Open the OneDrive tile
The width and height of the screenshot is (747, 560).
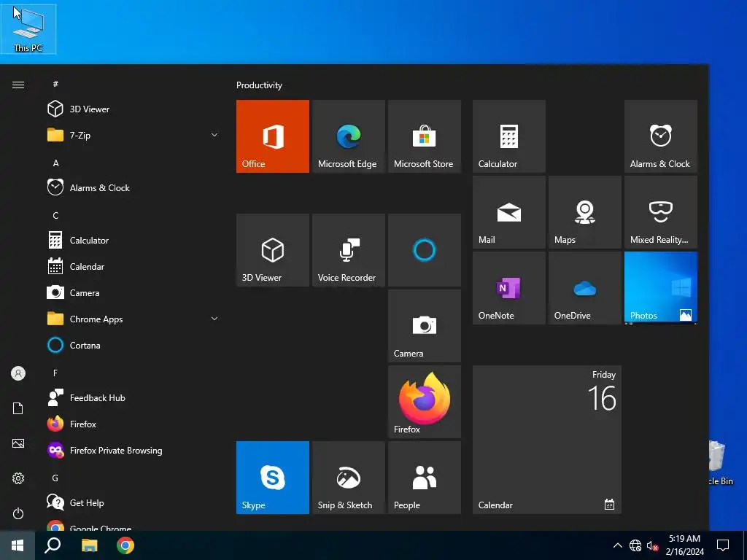click(x=585, y=288)
